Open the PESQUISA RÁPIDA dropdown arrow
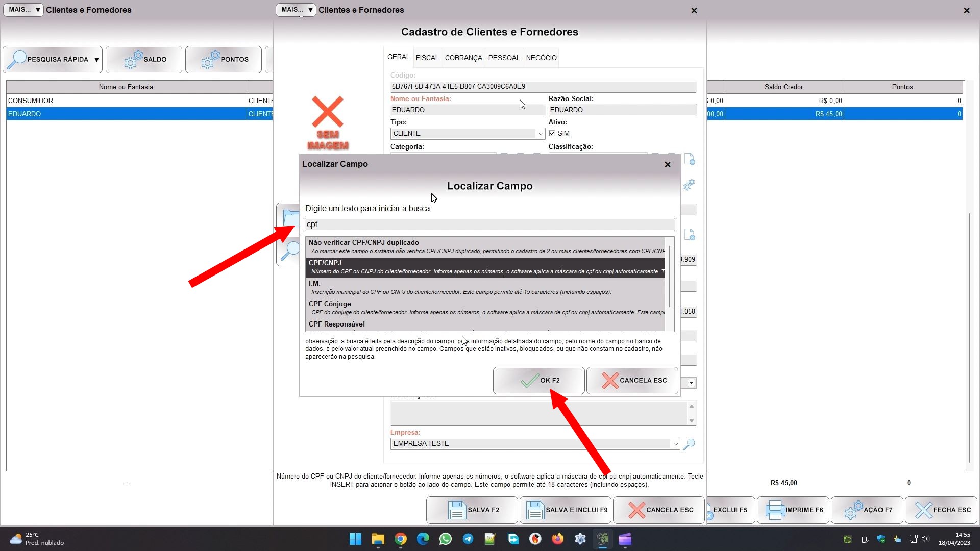 pyautogui.click(x=96, y=60)
